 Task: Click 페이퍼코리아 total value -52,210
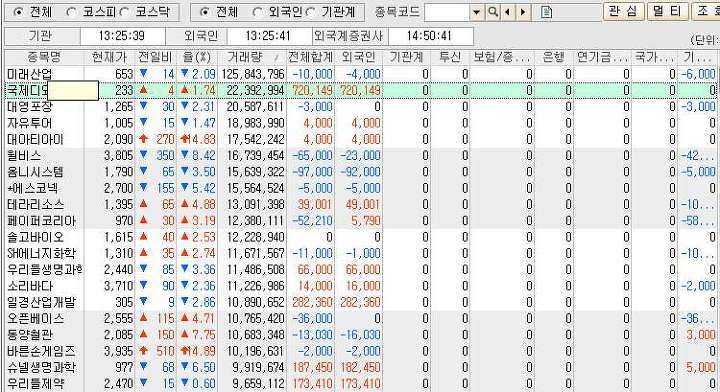[313, 220]
